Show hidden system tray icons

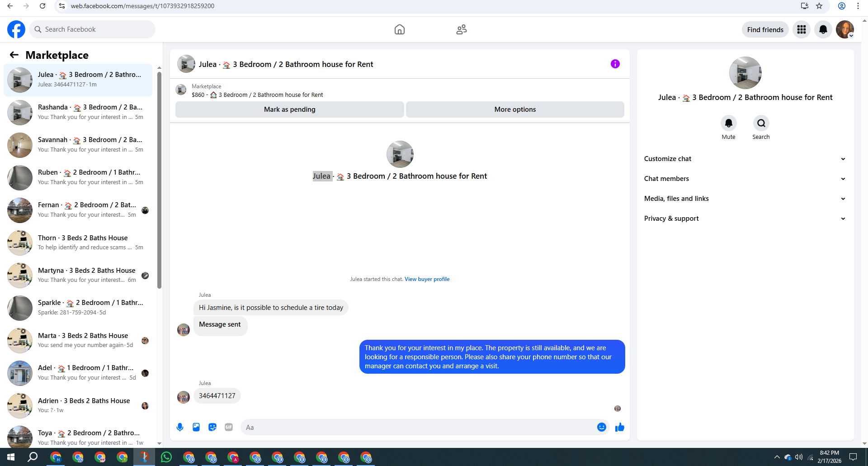(x=777, y=457)
